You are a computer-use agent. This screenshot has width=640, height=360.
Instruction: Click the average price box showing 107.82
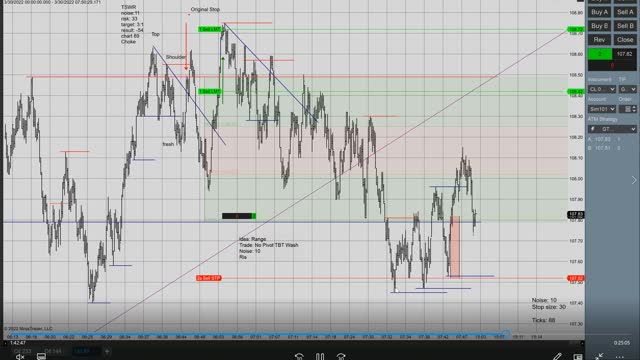[x=624, y=54]
